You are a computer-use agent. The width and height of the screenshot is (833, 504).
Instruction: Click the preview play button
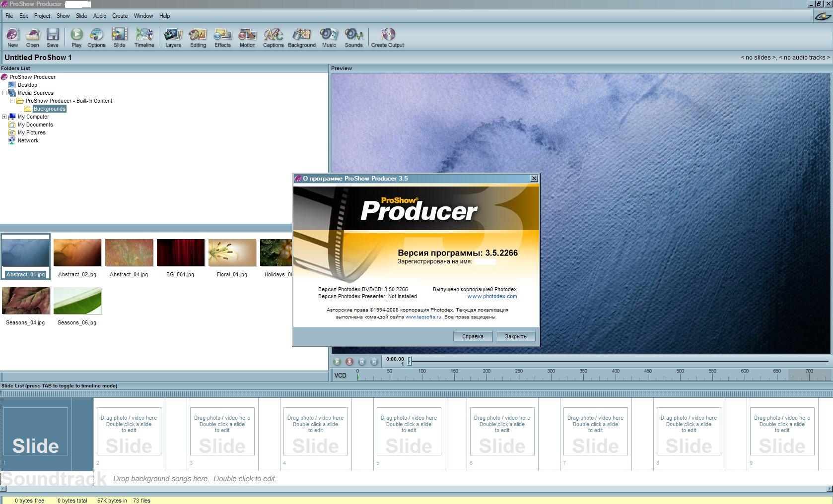click(337, 362)
